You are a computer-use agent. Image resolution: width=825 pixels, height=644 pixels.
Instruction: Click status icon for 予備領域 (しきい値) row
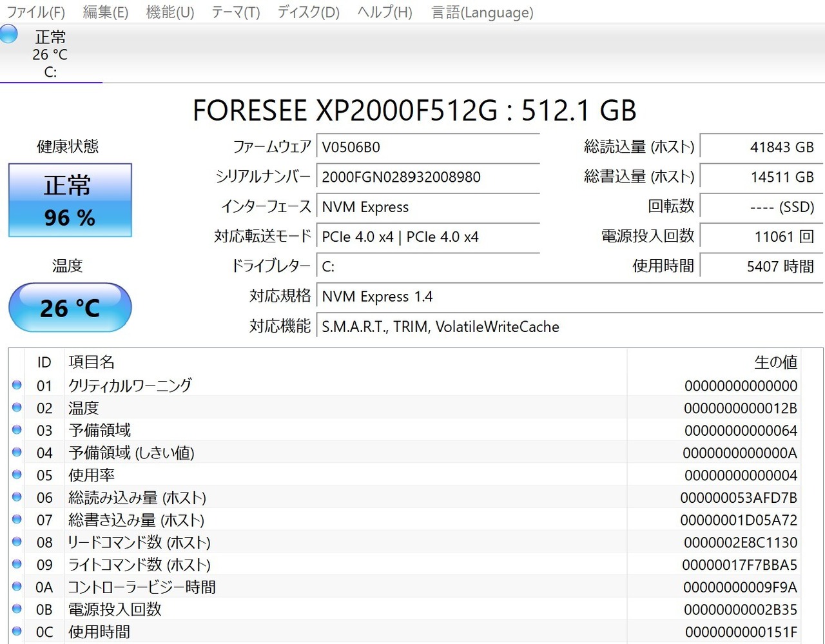[x=17, y=453]
